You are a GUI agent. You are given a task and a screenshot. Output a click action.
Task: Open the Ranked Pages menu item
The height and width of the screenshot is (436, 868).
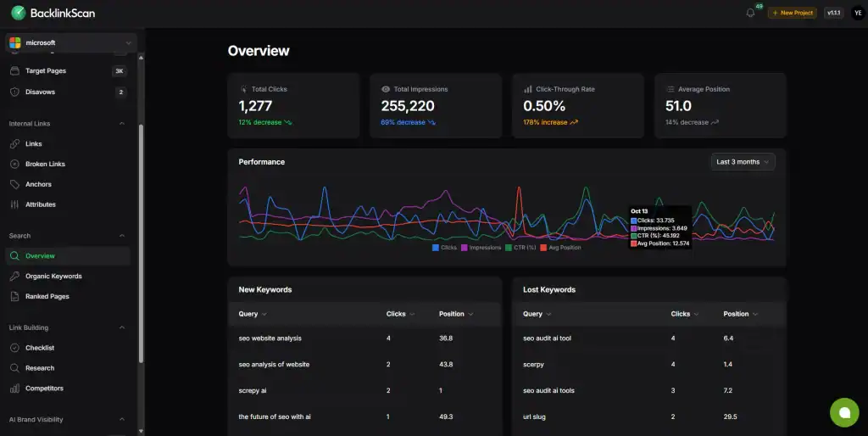pyautogui.click(x=47, y=297)
